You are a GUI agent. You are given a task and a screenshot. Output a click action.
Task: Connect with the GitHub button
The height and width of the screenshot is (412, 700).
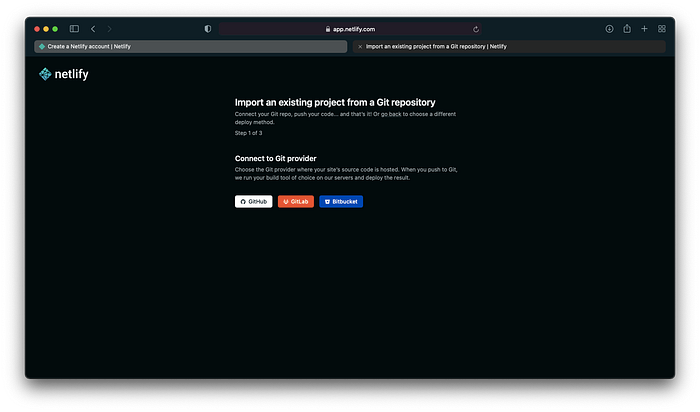point(254,201)
